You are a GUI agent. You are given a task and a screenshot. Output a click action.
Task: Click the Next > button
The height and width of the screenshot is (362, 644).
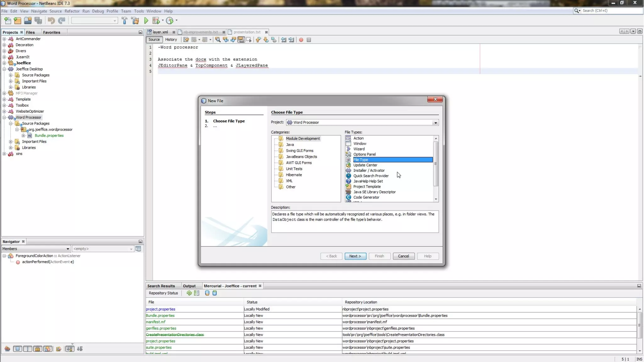click(355, 256)
